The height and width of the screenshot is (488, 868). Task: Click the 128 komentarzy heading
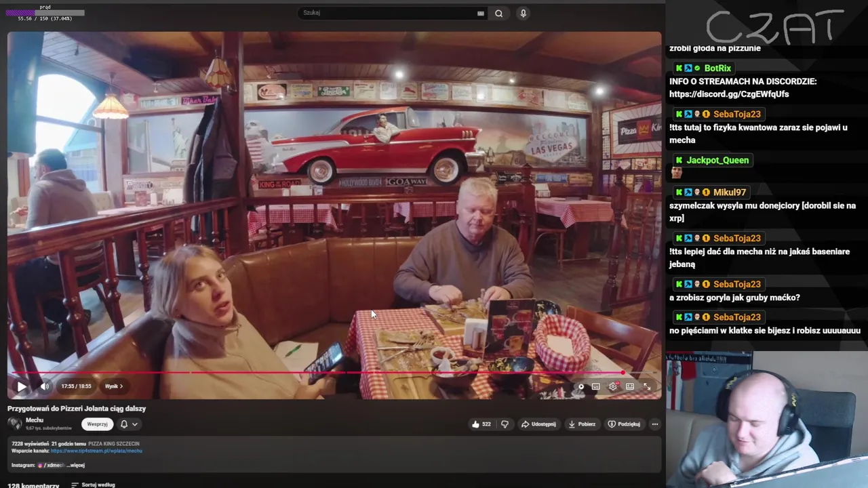35,485
